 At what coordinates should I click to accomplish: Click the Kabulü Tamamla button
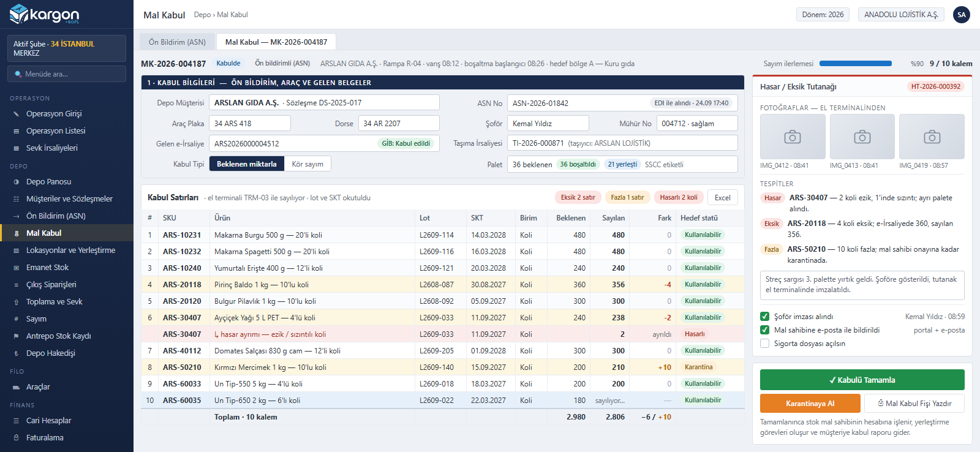(x=862, y=380)
